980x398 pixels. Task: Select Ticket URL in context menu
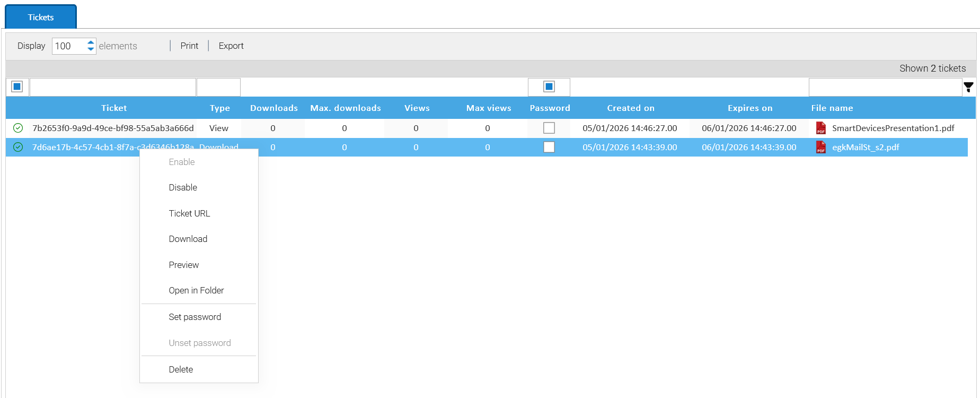[x=189, y=213]
